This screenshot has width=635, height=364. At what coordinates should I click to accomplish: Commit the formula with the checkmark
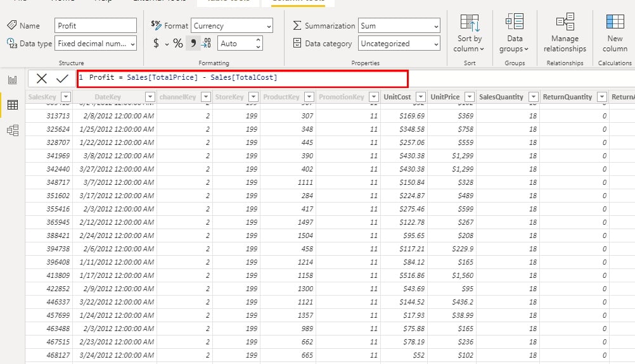tap(62, 78)
